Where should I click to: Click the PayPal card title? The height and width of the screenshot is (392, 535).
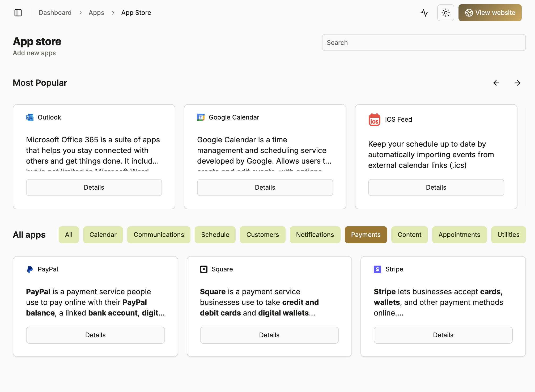point(48,269)
